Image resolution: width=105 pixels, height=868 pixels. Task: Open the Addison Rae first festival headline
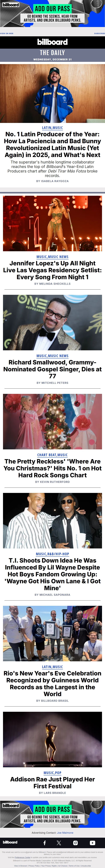tap(52, 782)
